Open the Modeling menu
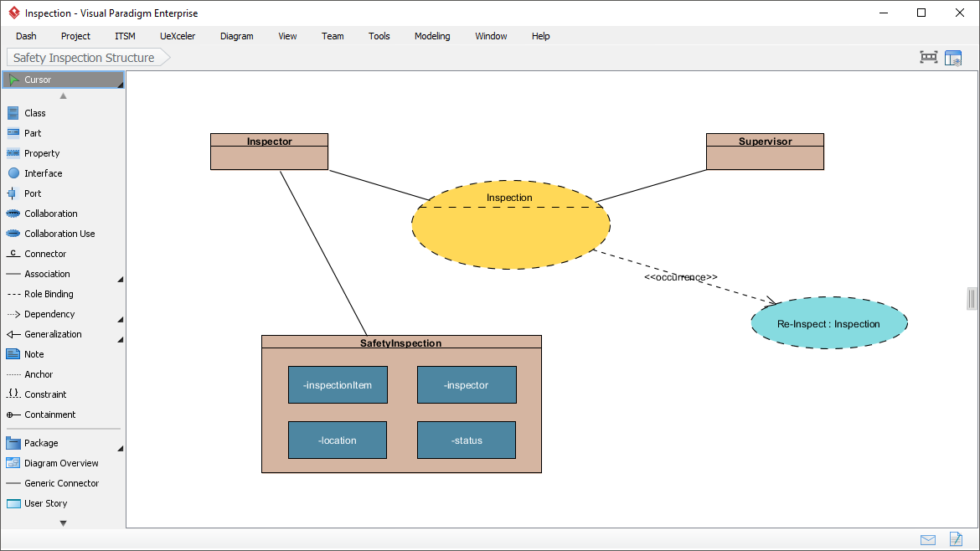The height and width of the screenshot is (551, 980). tap(432, 36)
